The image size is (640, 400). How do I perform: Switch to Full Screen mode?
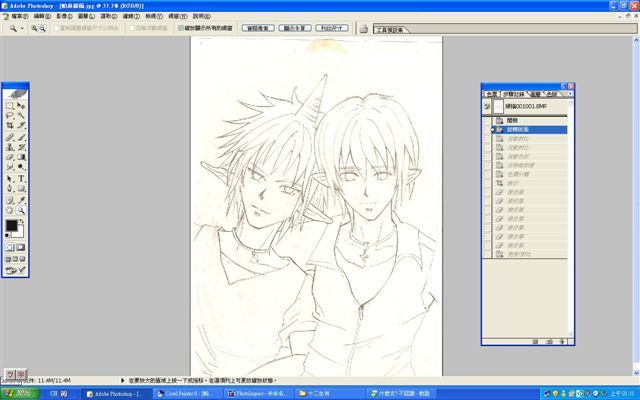tap(22, 259)
